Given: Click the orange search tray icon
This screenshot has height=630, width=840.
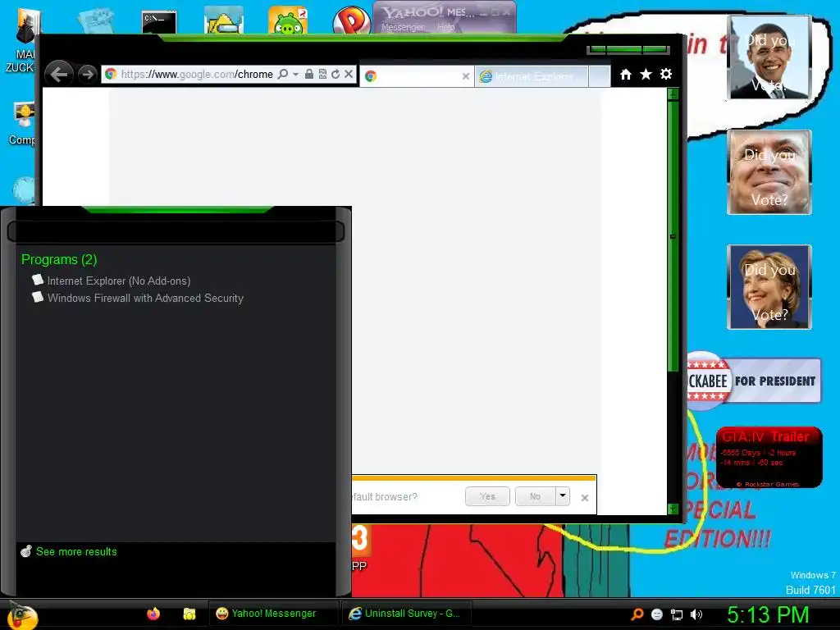Looking at the screenshot, I should click(637, 614).
